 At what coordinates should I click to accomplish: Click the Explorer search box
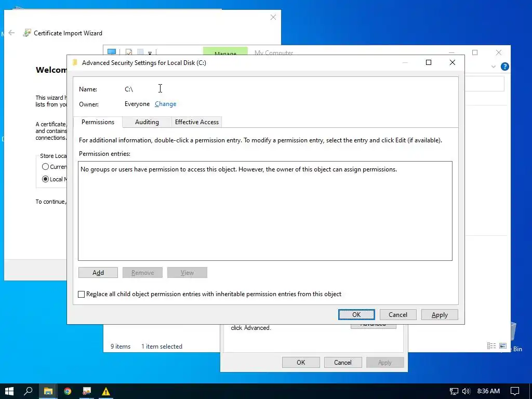(x=485, y=84)
